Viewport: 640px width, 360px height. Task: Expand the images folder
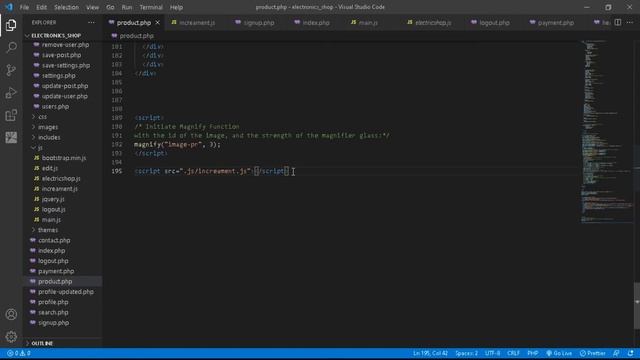tap(48, 127)
